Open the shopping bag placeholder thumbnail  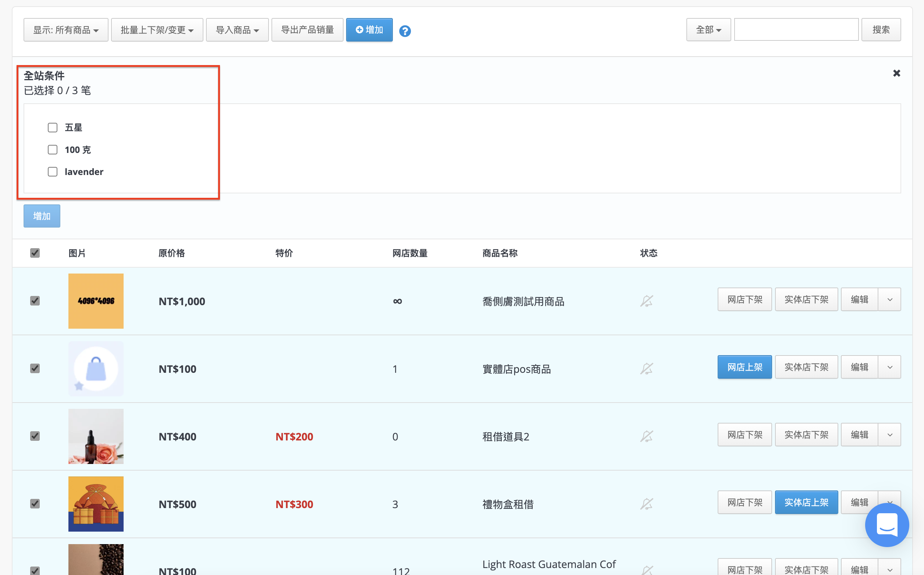pyautogui.click(x=96, y=368)
